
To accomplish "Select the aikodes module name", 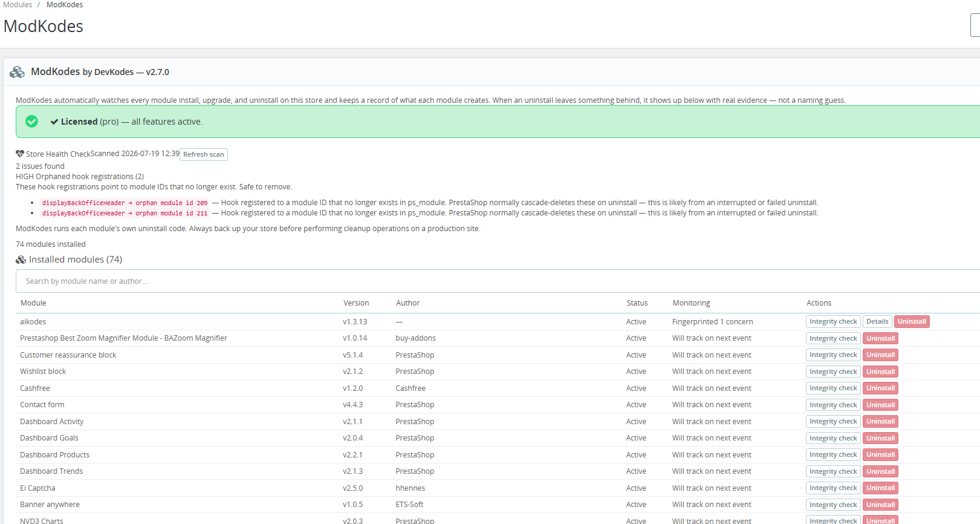I will click(33, 322).
